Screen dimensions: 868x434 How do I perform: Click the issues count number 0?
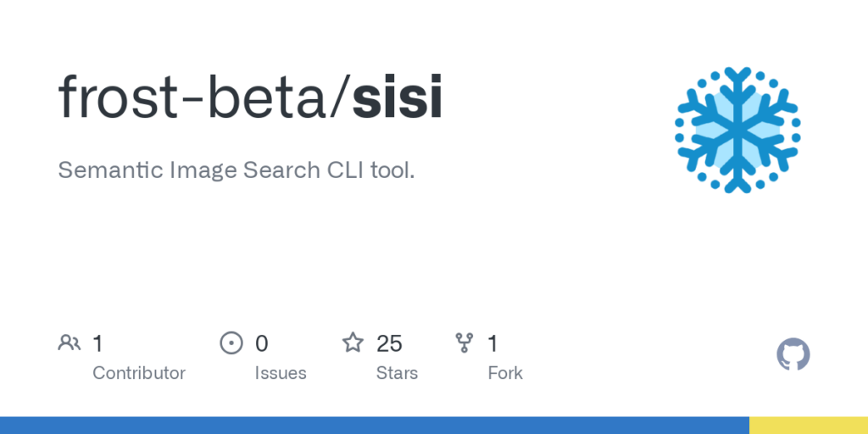coord(262,343)
